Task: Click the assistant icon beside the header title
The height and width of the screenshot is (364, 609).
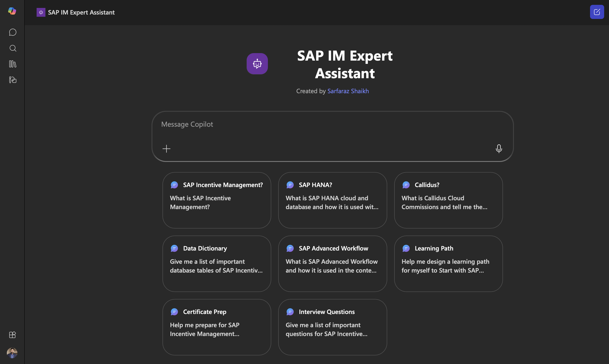Action: pyautogui.click(x=41, y=12)
